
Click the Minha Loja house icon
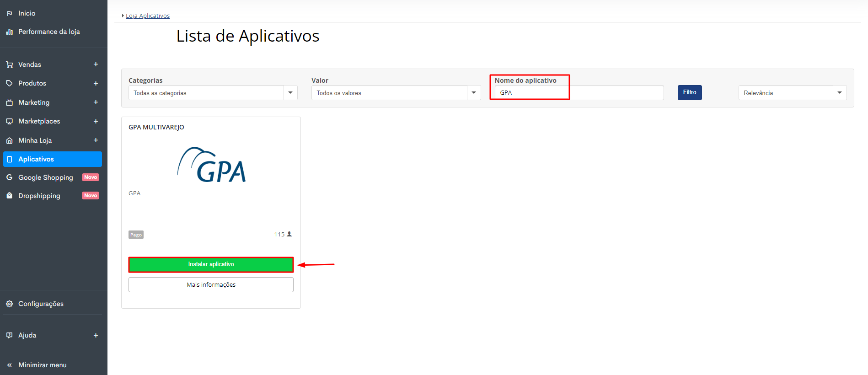[9, 140]
